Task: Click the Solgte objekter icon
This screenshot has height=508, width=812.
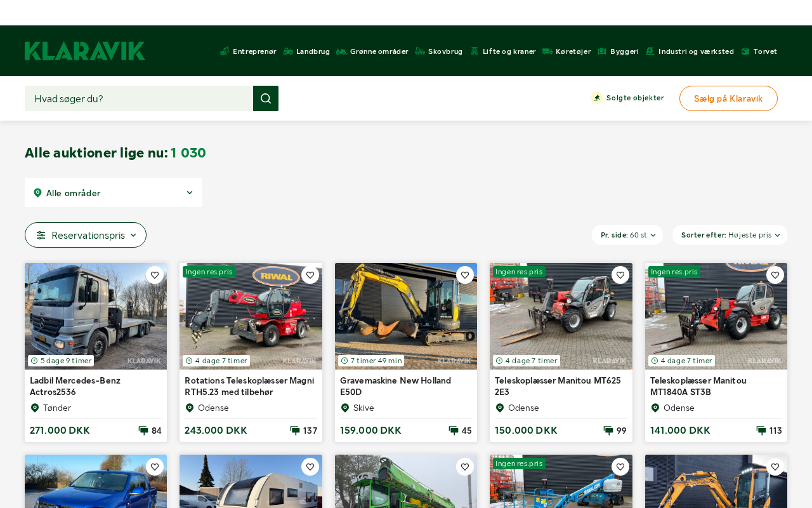Action: click(x=597, y=98)
